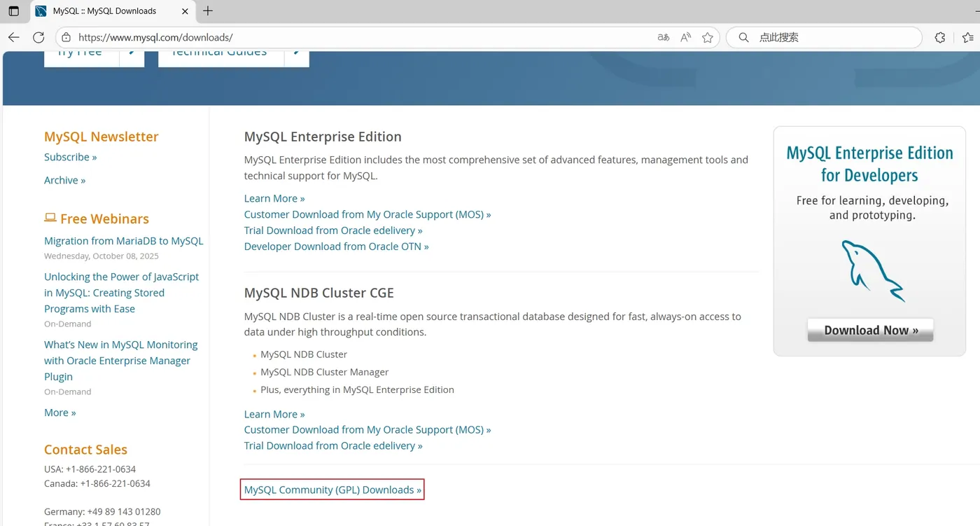Click the Canada: +1-866-221-0634 phone number
The image size is (980, 526).
click(x=97, y=483)
